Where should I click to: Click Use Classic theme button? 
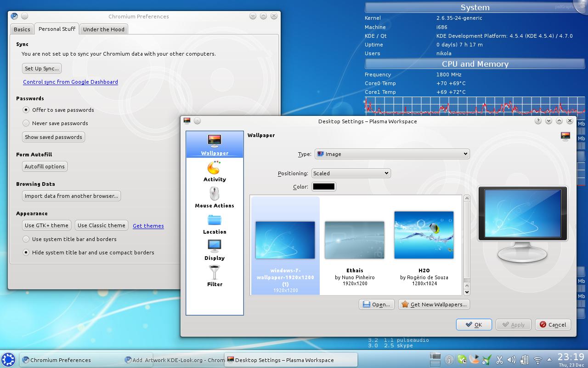pyautogui.click(x=102, y=225)
